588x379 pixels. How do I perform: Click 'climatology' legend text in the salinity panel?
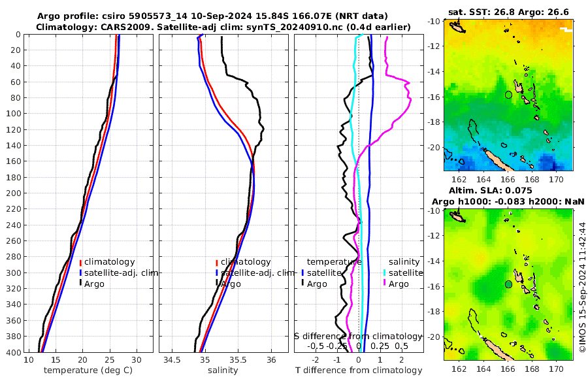click(246, 262)
